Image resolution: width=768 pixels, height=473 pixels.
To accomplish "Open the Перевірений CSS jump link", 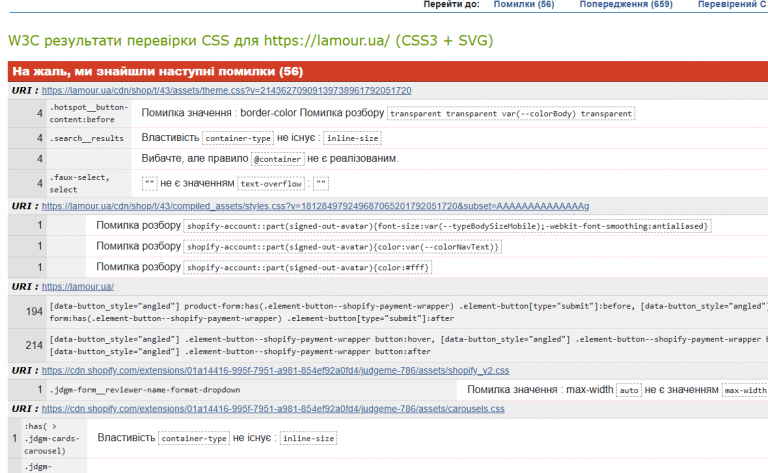I will tap(733, 4).
